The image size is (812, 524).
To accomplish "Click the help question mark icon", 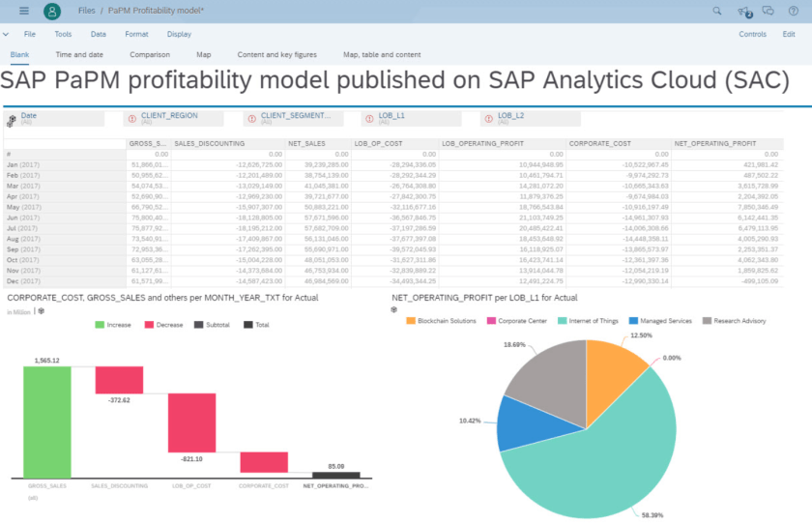I will point(794,11).
